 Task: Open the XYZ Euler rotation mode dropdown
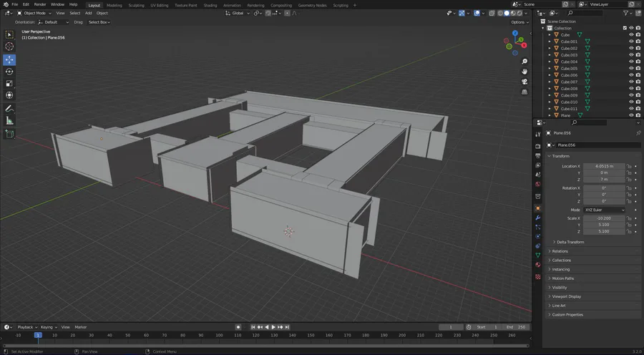[x=604, y=210]
